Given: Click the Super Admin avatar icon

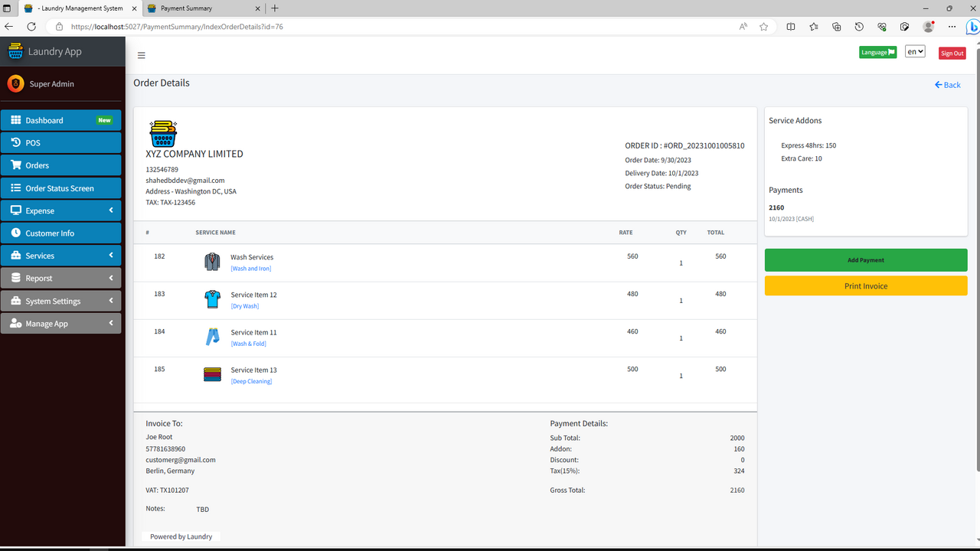Looking at the screenshot, I should [x=15, y=83].
